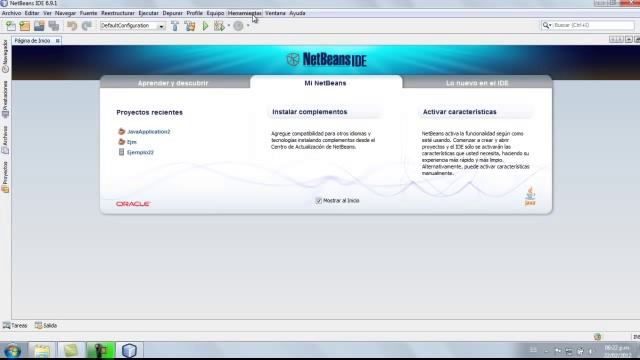Expand the Archivos side panel

pyautogui.click(x=5, y=140)
